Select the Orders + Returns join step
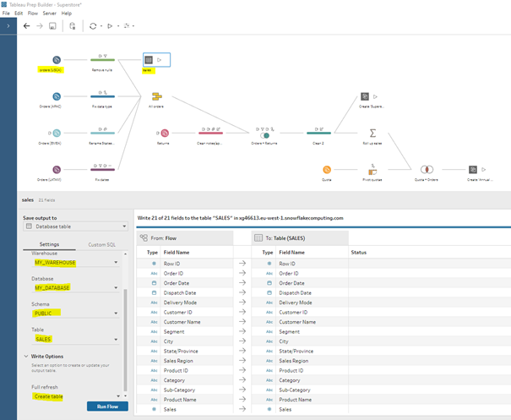 (264, 135)
